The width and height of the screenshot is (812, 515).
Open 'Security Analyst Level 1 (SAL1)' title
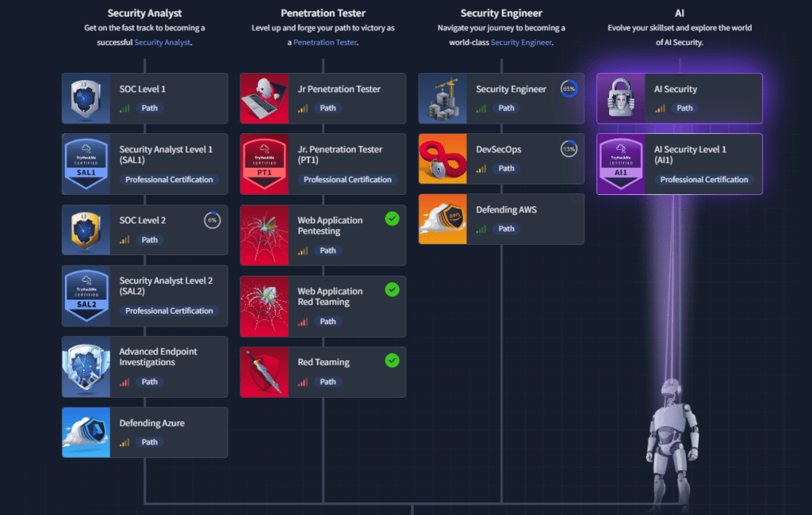tap(166, 154)
